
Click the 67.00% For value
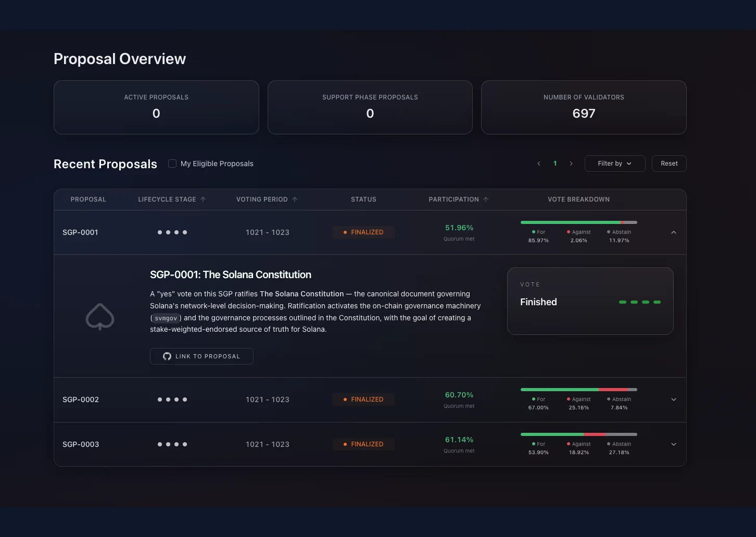[538, 408]
